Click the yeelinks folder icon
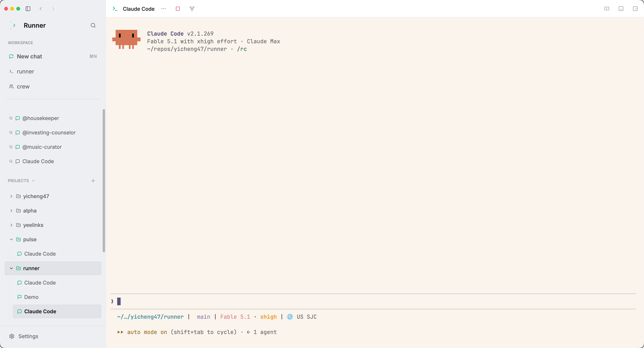Viewport: 644px width, 348px height. 18,225
